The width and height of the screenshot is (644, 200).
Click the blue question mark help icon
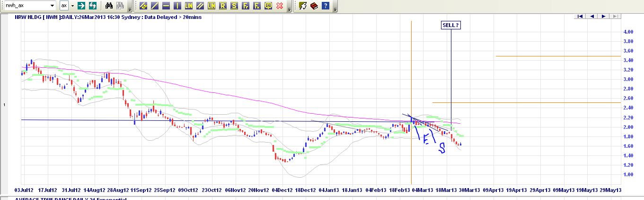tap(326, 6)
